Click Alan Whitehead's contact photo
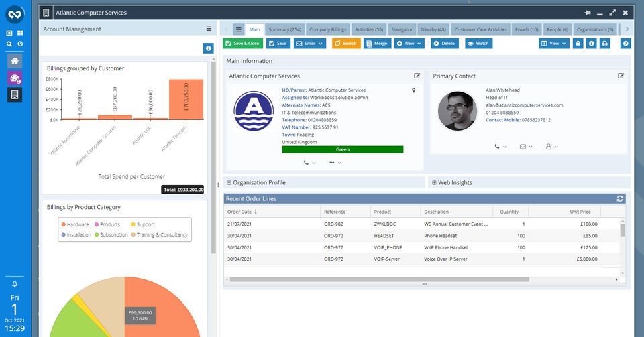The image size is (644, 337). tap(457, 111)
